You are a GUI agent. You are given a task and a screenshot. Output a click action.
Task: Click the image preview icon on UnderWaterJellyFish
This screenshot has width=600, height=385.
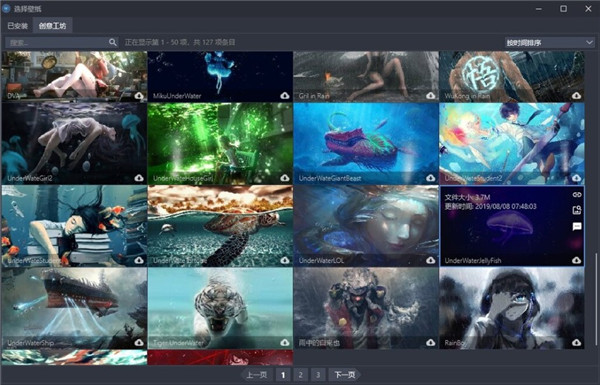click(577, 210)
